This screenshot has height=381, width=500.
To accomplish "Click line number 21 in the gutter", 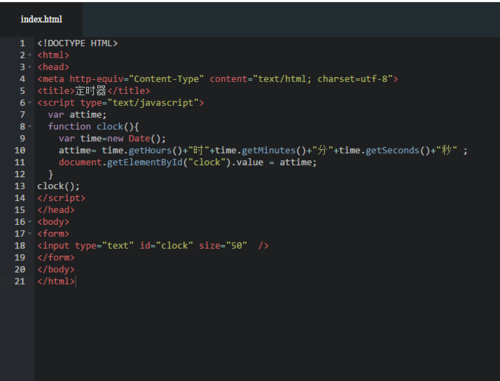I will tap(20, 281).
